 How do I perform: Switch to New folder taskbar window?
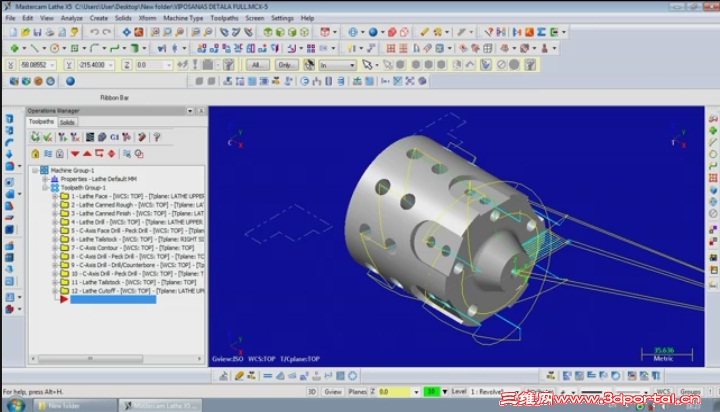point(74,406)
